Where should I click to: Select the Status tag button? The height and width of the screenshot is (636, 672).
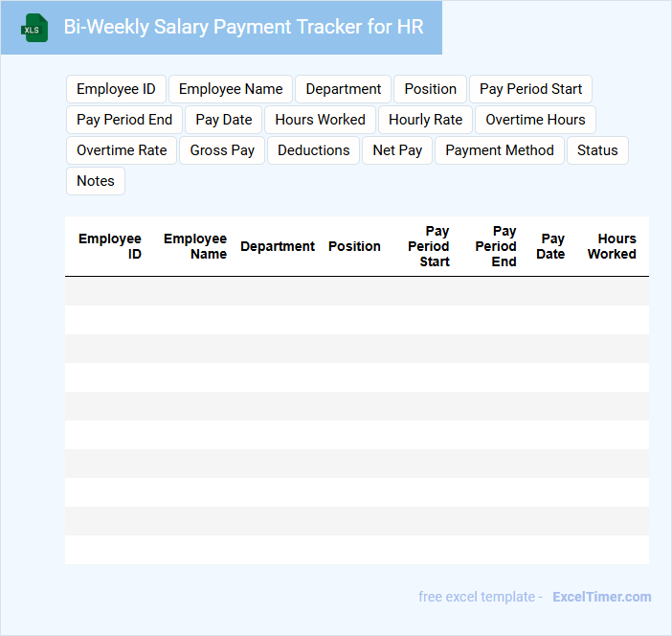(597, 150)
